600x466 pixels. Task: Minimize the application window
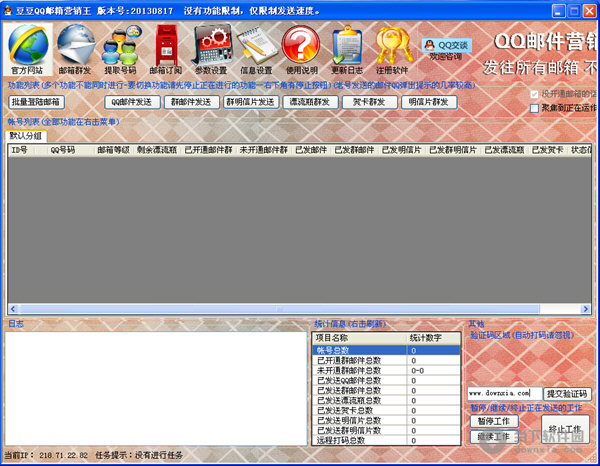(559, 11)
